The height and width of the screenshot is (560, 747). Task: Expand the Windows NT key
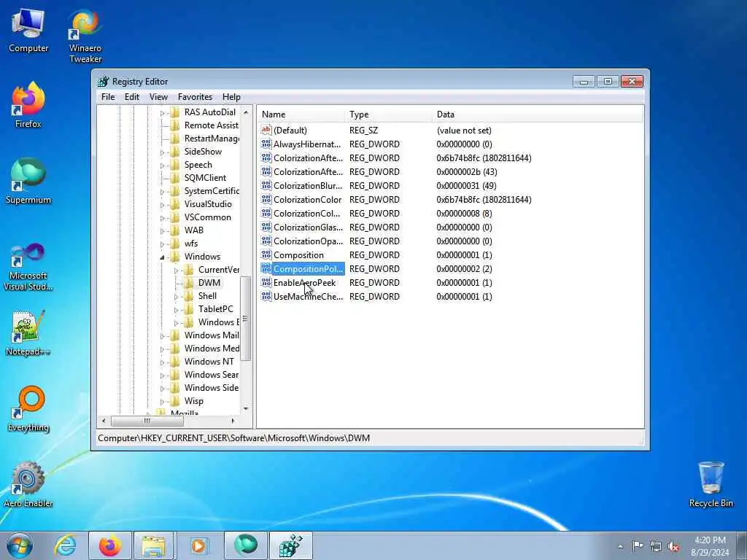162,362
